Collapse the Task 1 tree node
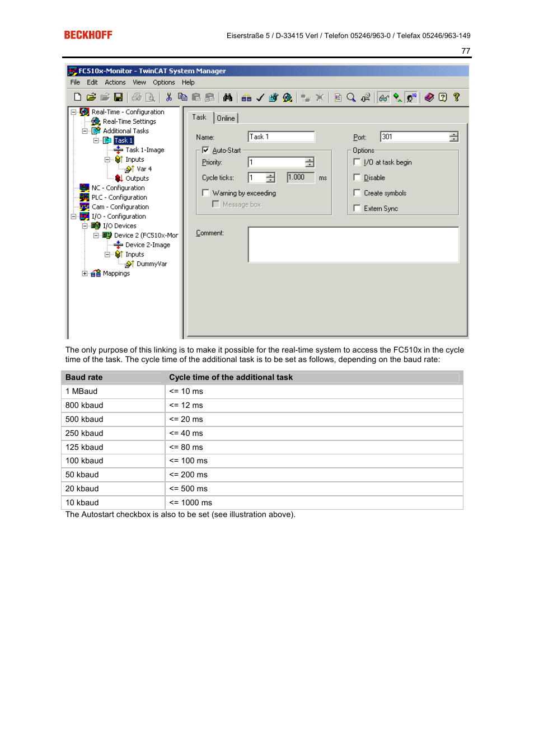The height and width of the screenshot is (756, 534). pos(96,140)
